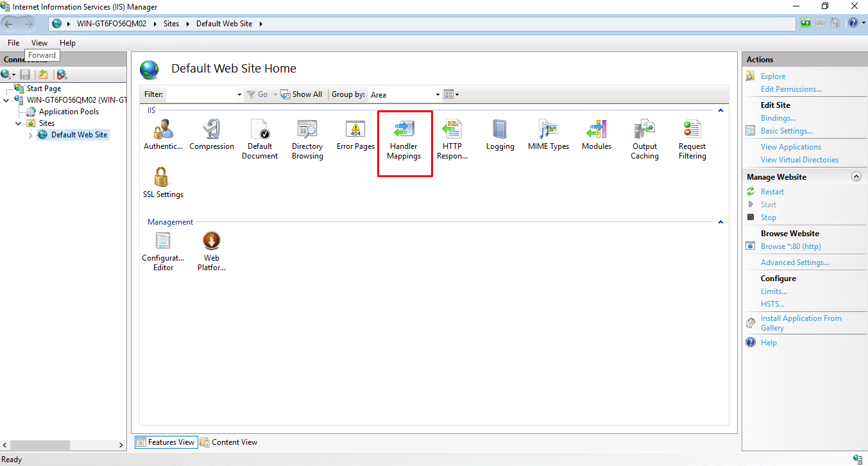Open the Logging feature

(x=500, y=135)
